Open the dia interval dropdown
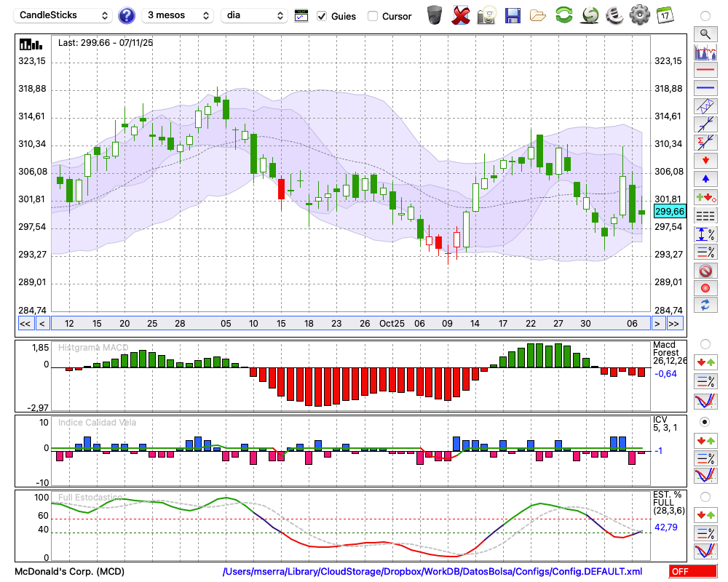Viewport: 728px width, 582px height. point(255,15)
